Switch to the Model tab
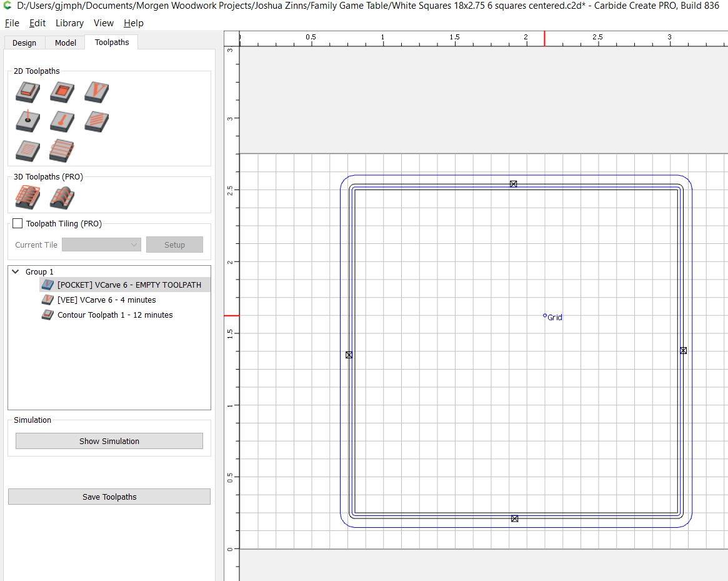728x581 pixels. coord(66,43)
